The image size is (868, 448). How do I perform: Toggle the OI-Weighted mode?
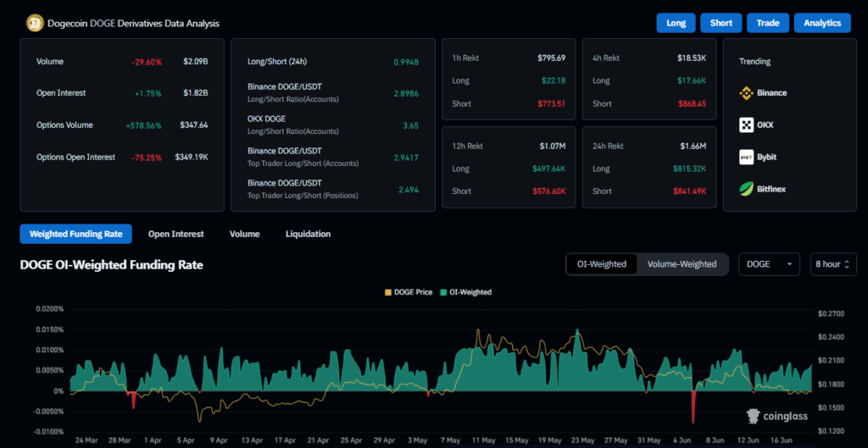(x=602, y=264)
